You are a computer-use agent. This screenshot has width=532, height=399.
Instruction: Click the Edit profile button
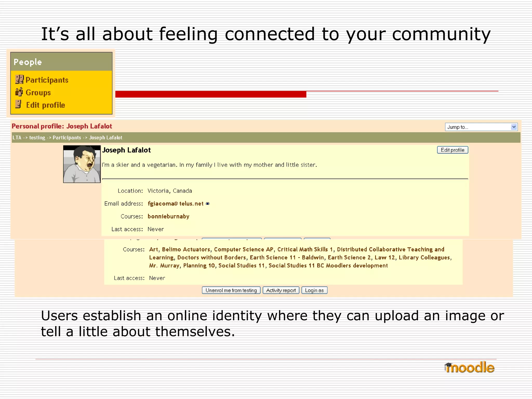pyautogui.click(x=453, y=150)
